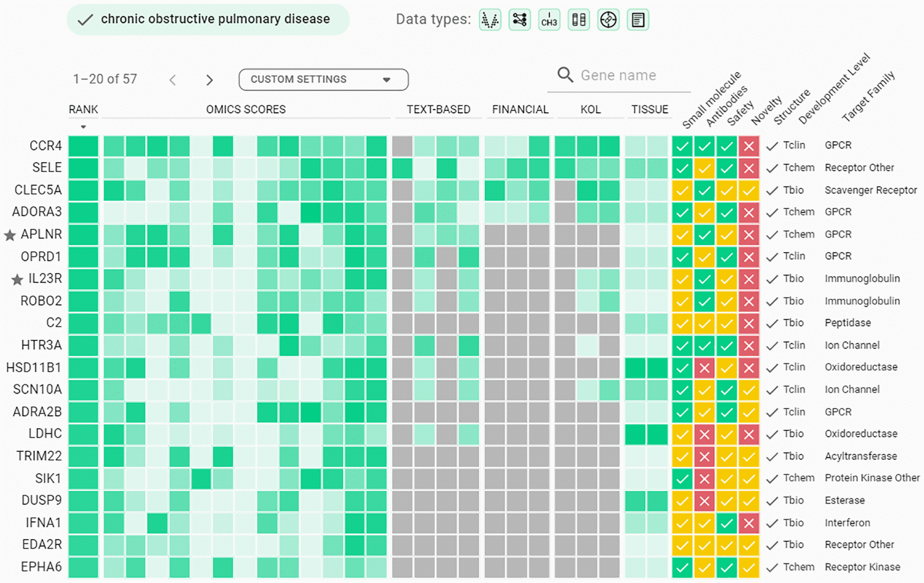Navigate to previous page using back arrow
Image resolution: width=924 pixels, height=583 pixels.
[174, 79]
